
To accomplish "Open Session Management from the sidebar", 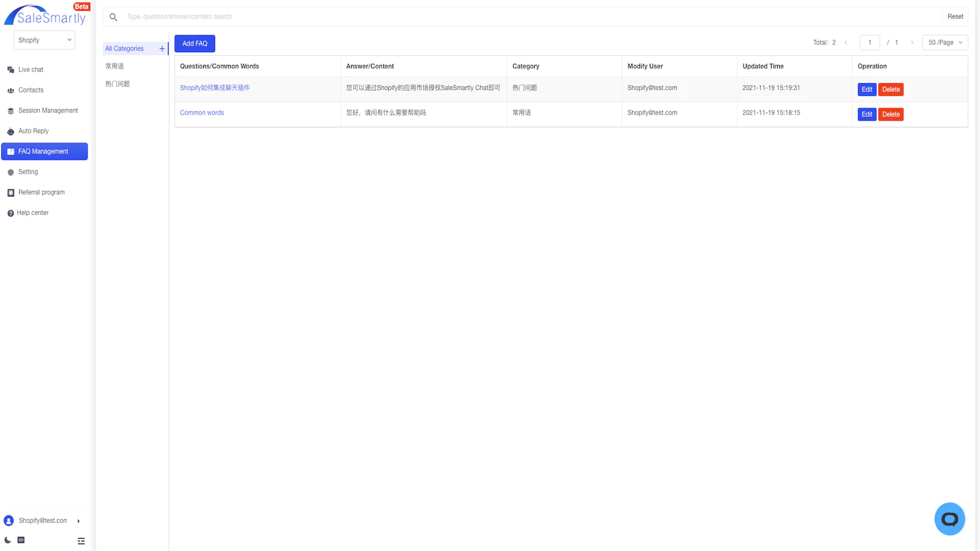I will point(48,111).
